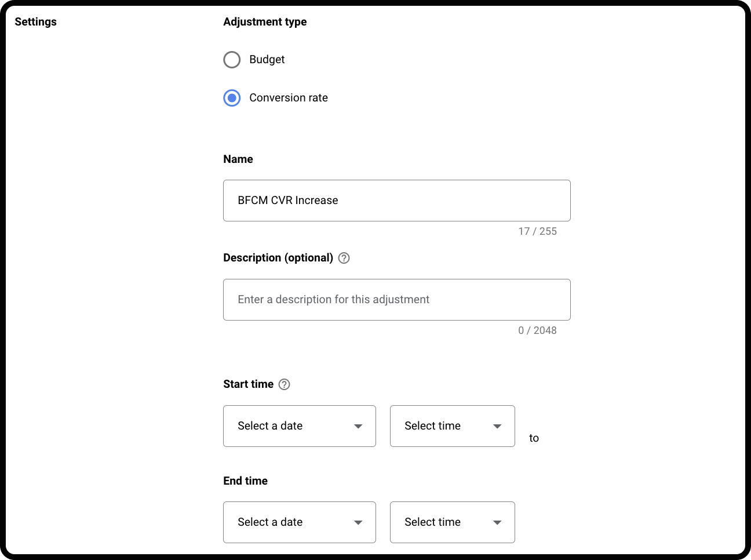Select the Budget adjustment type
751x560 pixels.
click(232, 60)
